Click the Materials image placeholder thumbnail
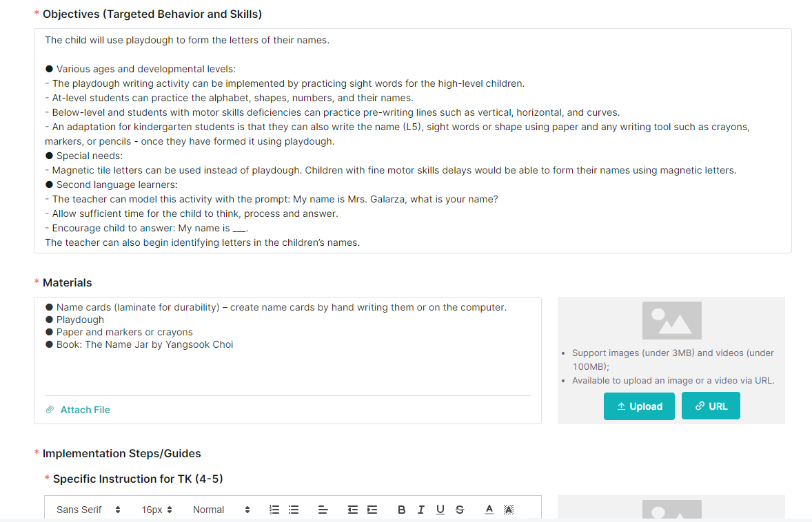Viewport: 812px width, 522px height. click(671, 320)
